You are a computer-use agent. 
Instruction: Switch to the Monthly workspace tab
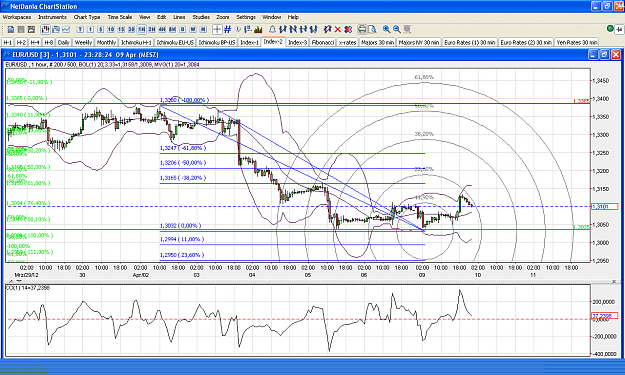click(x=106, y=42)
